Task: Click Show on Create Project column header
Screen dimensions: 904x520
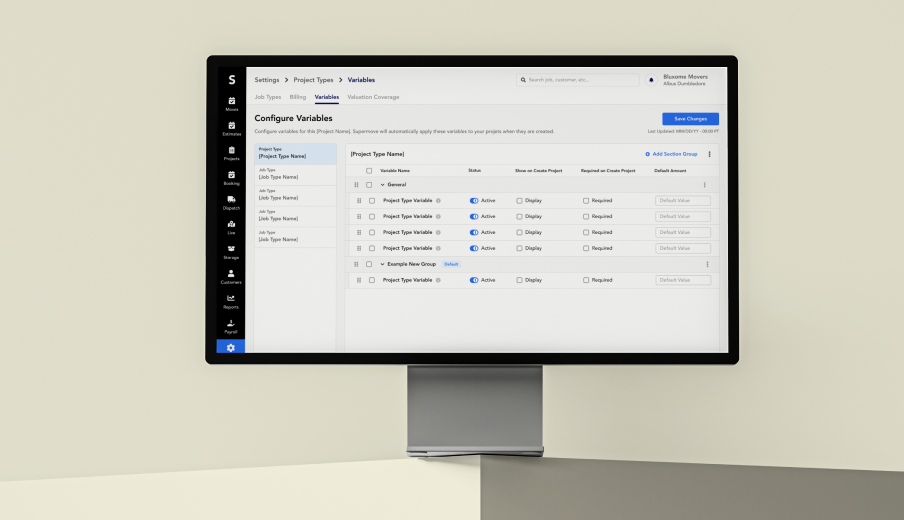Action: click(538, 171)
